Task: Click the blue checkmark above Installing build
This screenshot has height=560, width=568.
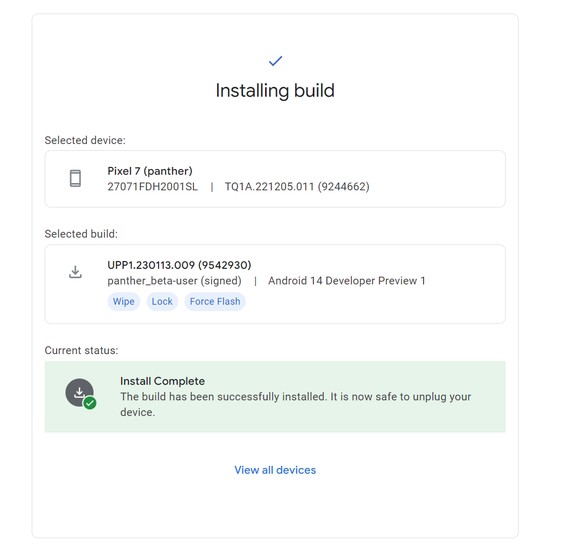Action: 275,61
